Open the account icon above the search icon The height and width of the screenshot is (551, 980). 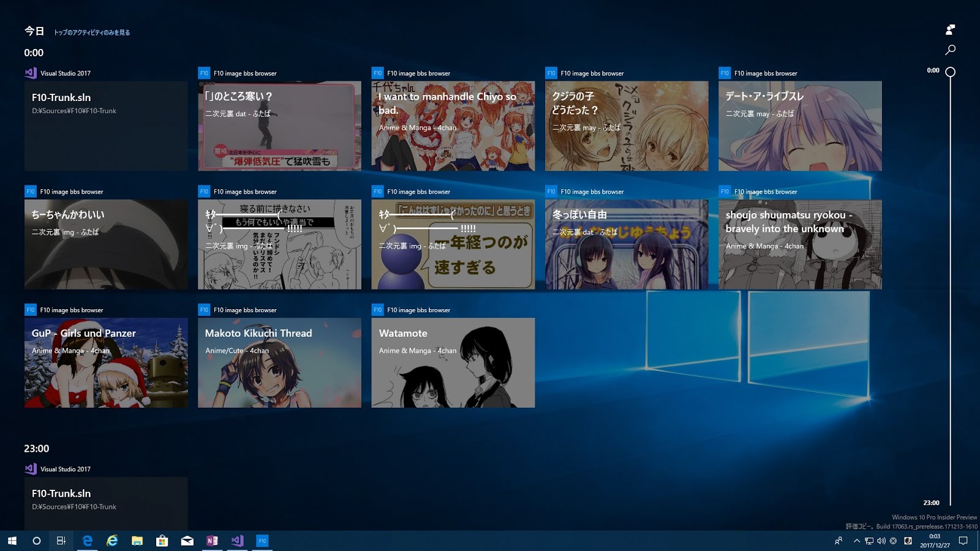(950, 29)
